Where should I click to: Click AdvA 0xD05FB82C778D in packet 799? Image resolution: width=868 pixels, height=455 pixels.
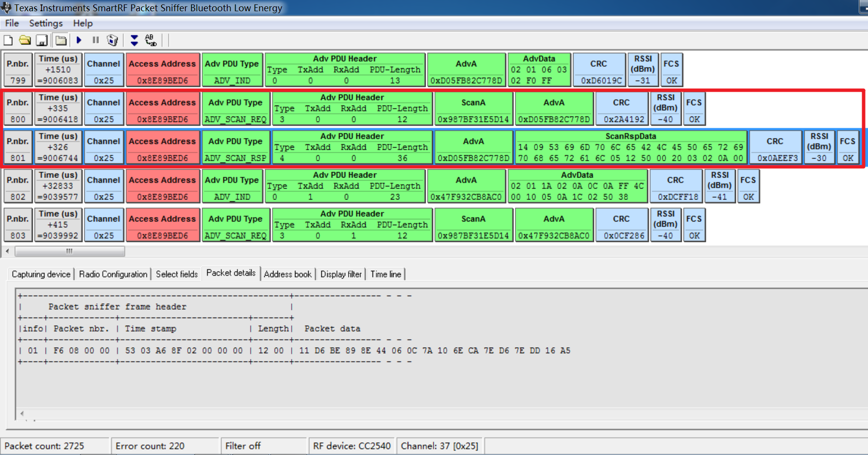466,80
